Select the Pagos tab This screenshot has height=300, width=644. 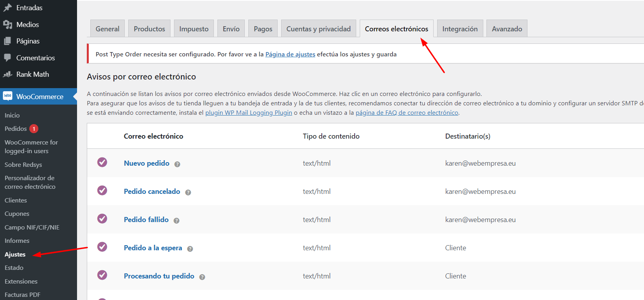(x=263, y=29)
